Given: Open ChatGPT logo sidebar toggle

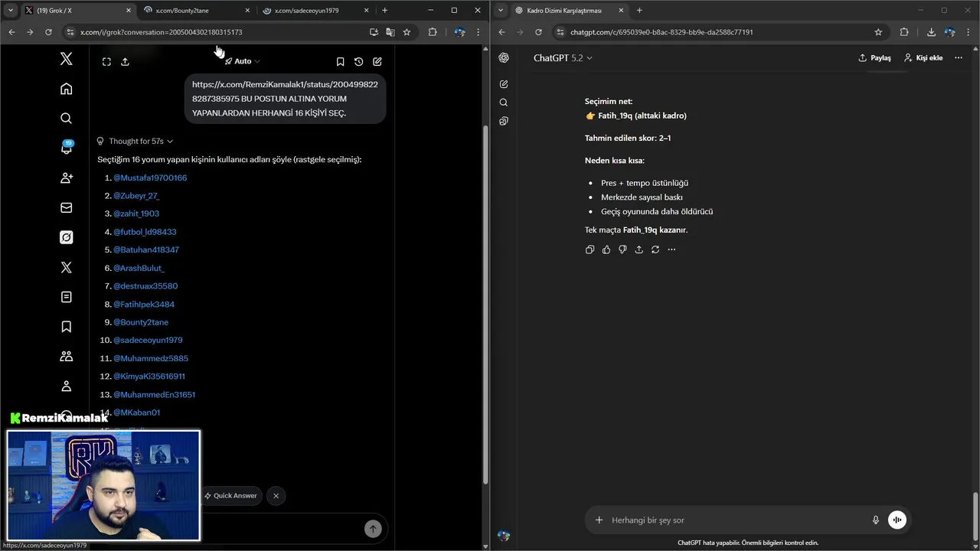Looking at the screenshot, I should coord(504,58).
